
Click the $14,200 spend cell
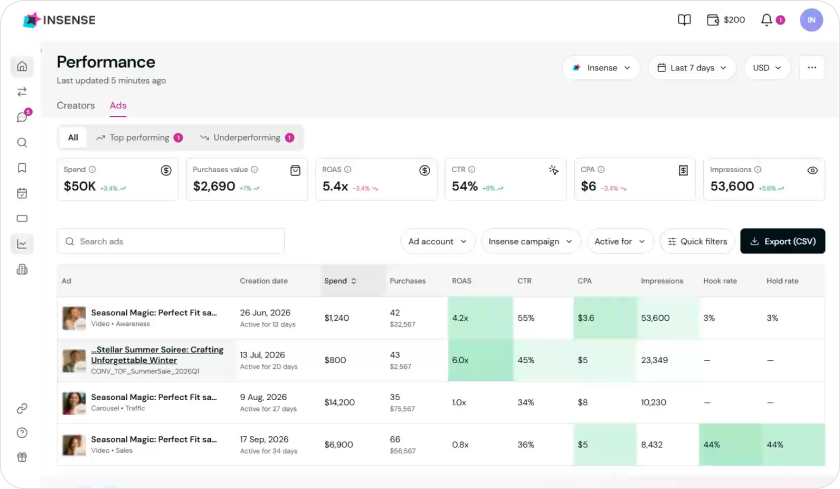[x=339, y=402]
